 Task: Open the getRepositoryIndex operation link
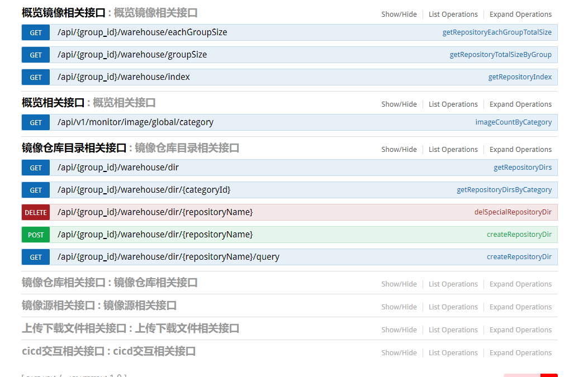coord(520,77)
